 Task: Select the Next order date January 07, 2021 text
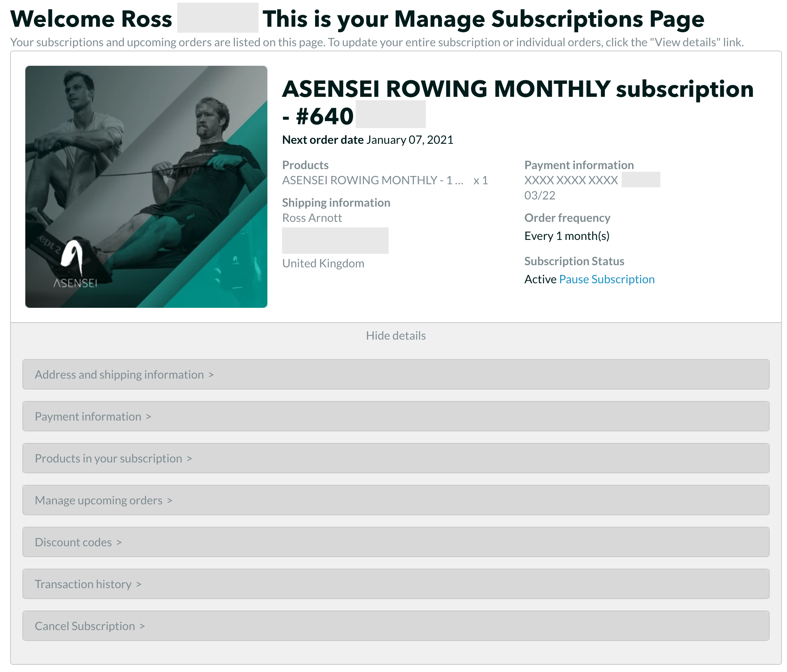coord(368,140)
